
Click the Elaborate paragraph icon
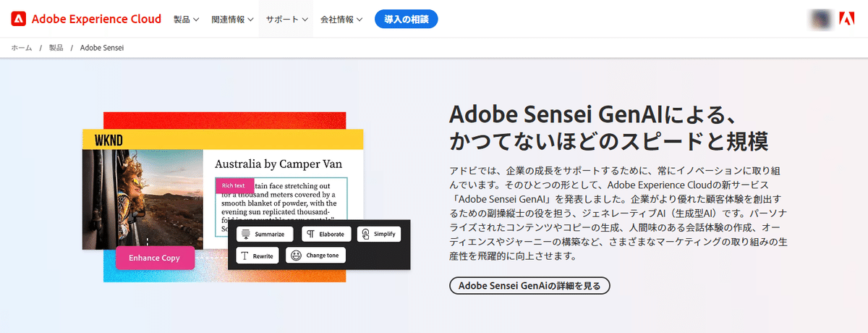pyautogui.click(x=310, y=234)
